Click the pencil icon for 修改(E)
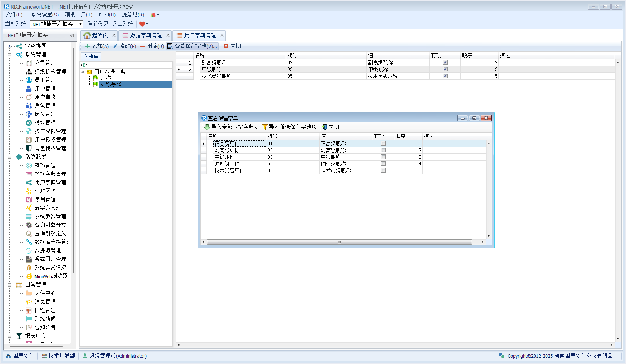 pyautogui.click(x=115, y=46)
